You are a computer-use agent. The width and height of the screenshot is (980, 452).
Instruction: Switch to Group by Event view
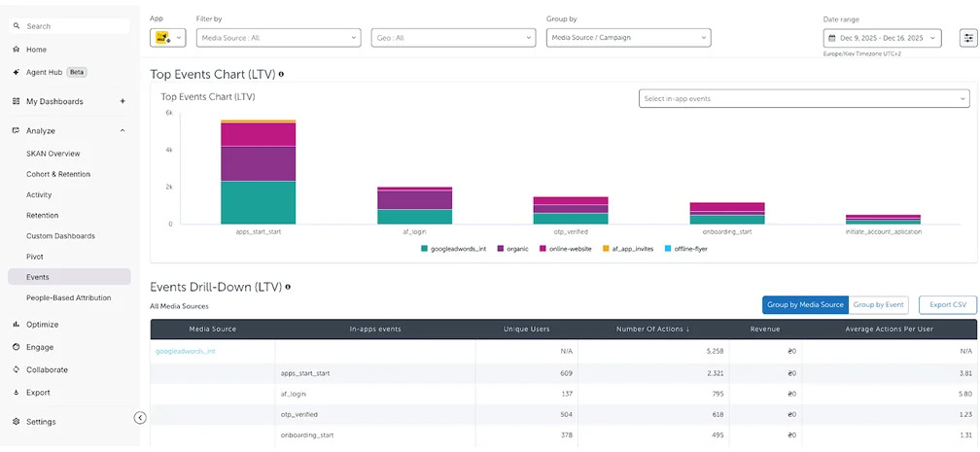(x=878, y=305)
